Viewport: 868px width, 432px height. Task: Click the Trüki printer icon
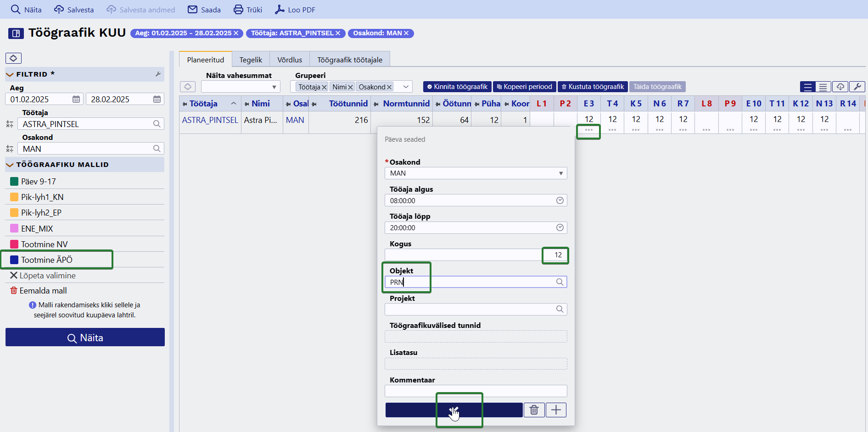[239, 10]
